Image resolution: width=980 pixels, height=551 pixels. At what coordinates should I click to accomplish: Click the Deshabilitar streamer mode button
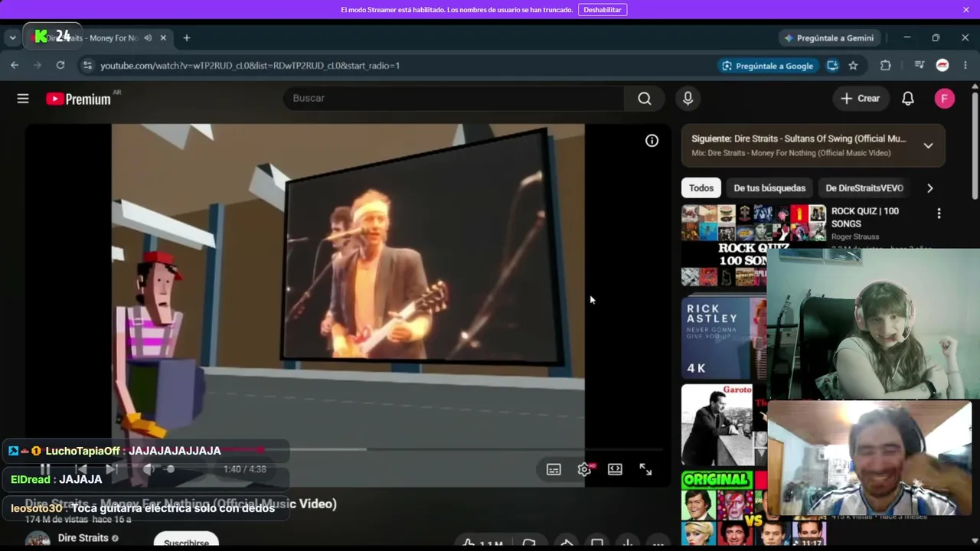pyautogui.click(x=603, y=9)
